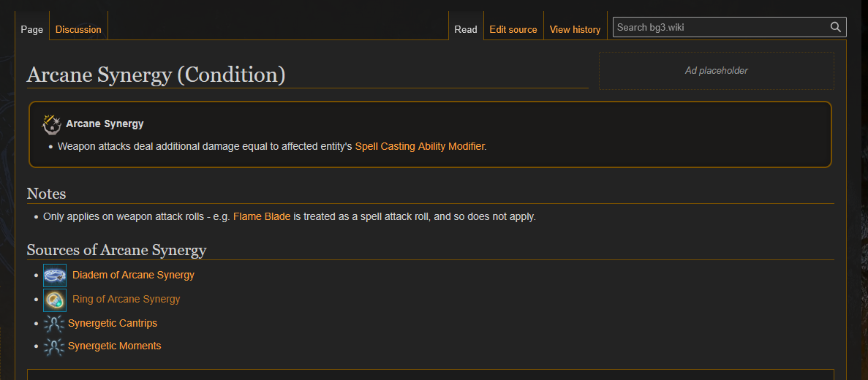The image size is (868, 380).
Task: Open the Ring of Arcane Synergy item icon
Action: click(x=55, y=300)
